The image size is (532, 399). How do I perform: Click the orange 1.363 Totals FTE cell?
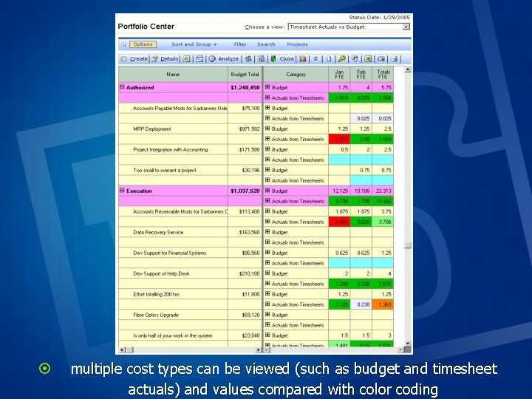tap(383, 304)
